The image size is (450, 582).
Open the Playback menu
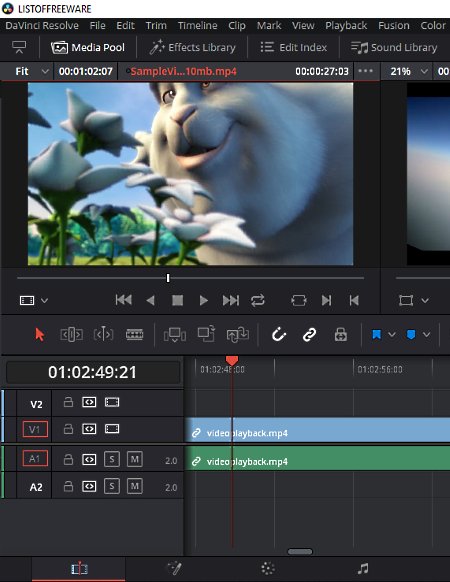[x=346, y=26]
